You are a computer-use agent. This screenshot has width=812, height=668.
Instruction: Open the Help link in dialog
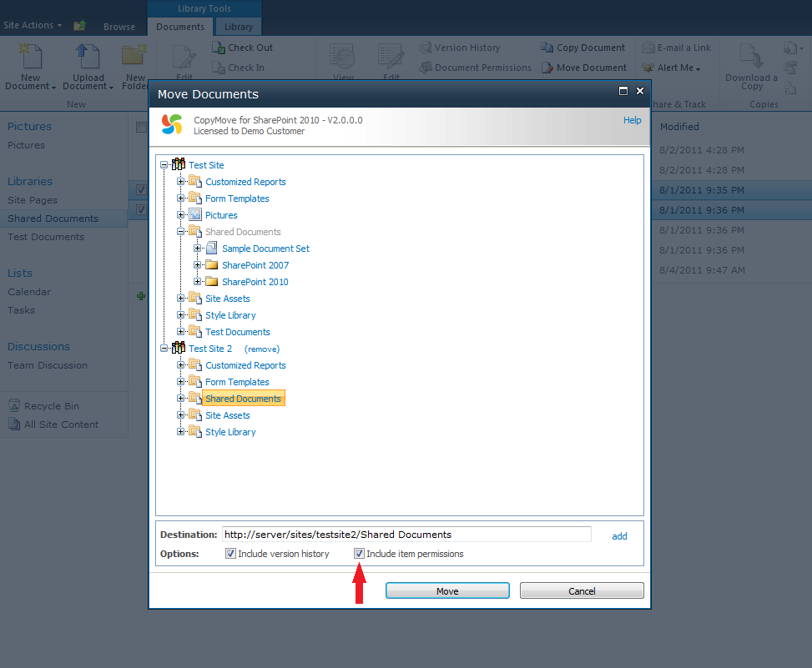(x=633, y=120)
